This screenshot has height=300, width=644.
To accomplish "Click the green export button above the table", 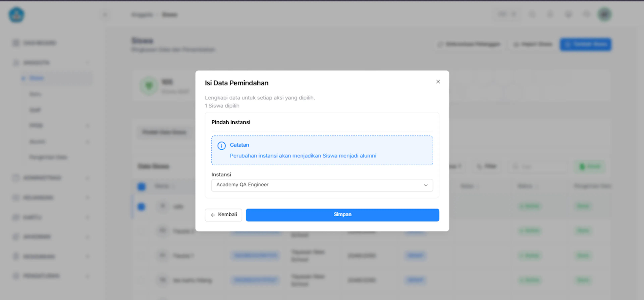I will tap(590, 166).
